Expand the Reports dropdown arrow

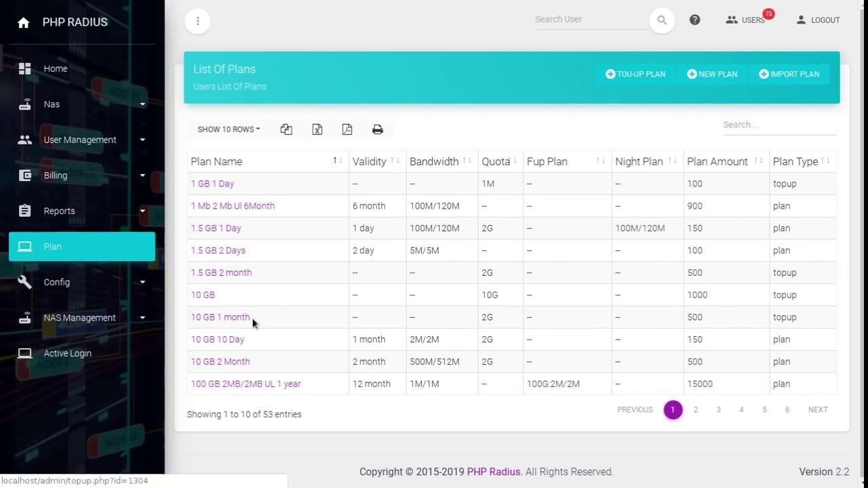tap(142, 211)
